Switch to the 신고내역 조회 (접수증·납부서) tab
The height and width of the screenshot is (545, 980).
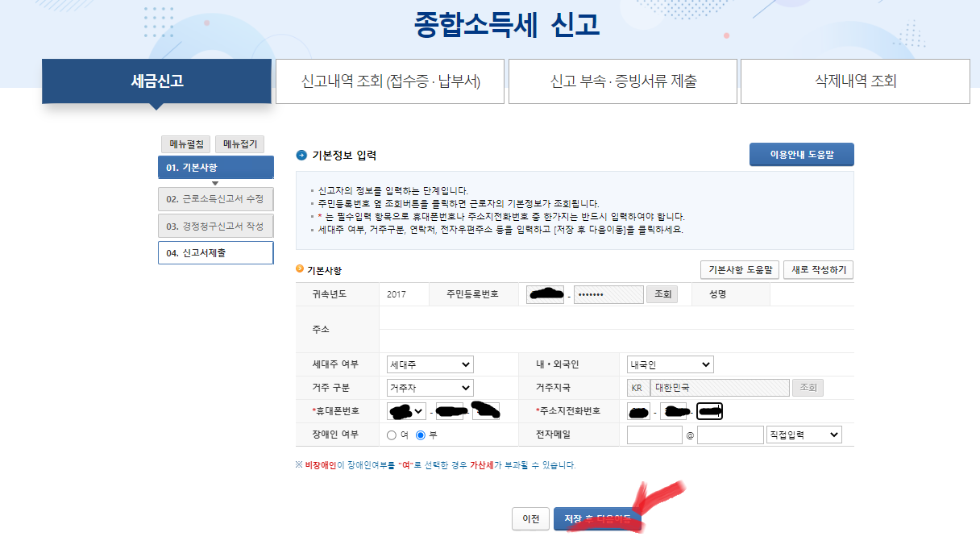click(389, 81)
